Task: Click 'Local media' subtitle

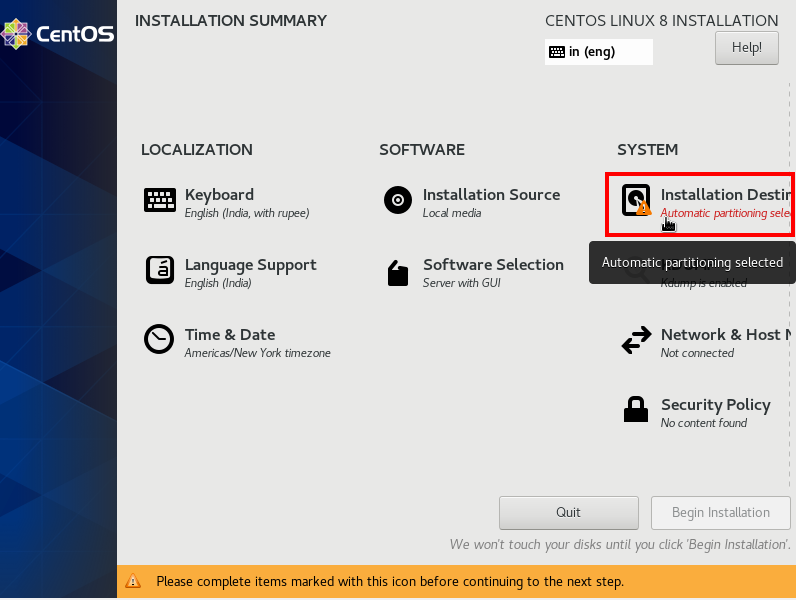Action: (x=452, y=213)
